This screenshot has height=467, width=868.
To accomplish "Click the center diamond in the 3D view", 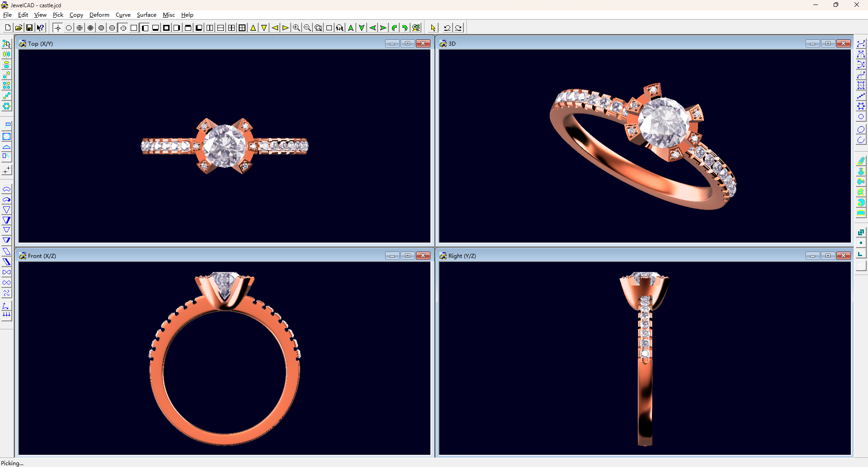I will pos(663,122).
